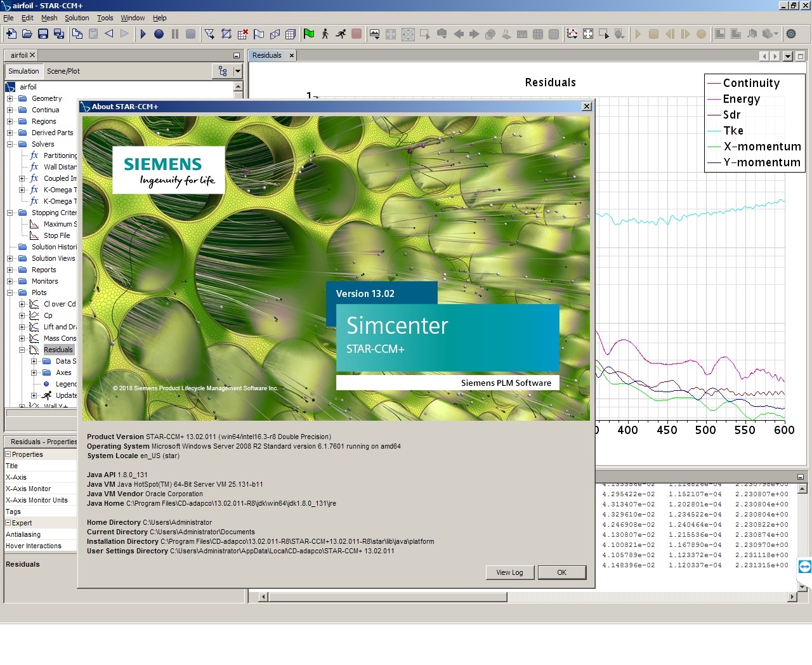Click the running figure Run icon
This screenshot has width=812, height=665.
coord(341,34)
